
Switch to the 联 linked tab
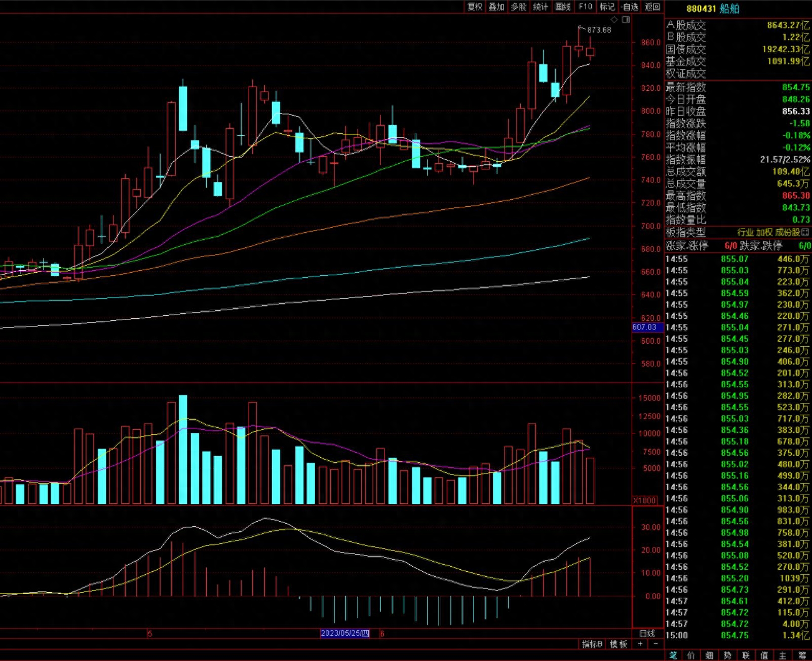[746, 655]
